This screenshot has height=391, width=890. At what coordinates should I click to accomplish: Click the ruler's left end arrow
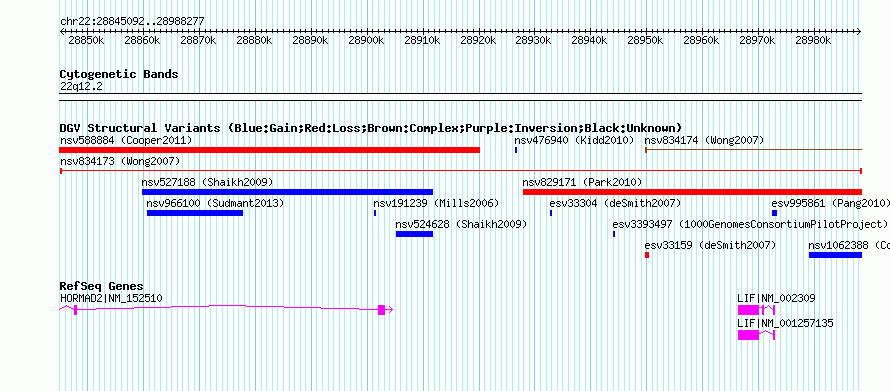(62, 31)
